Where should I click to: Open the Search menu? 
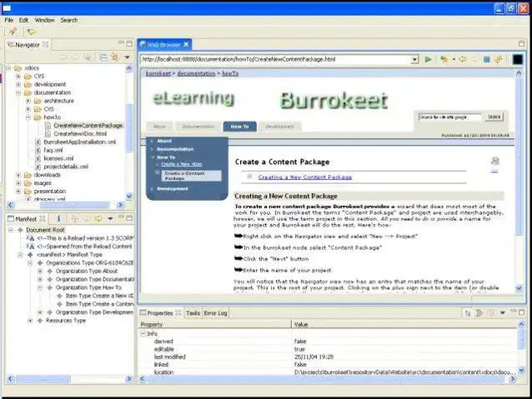[69, 20]
